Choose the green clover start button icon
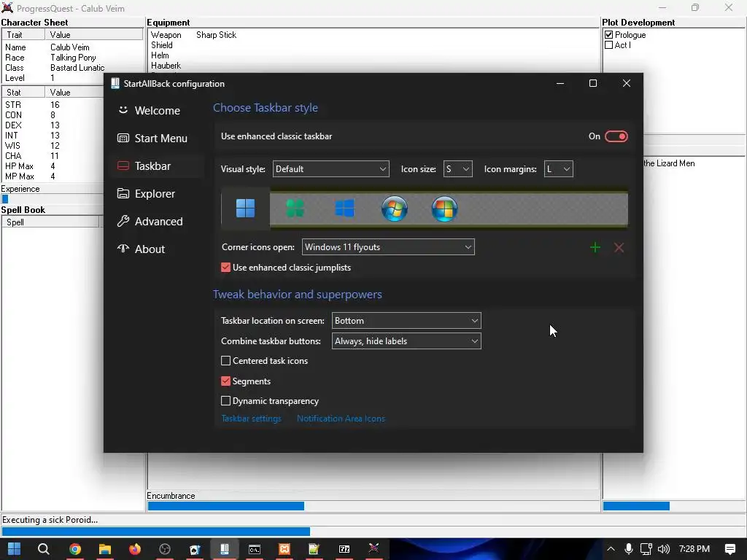This screenshot has height=560, width=747. pos(295,209)
